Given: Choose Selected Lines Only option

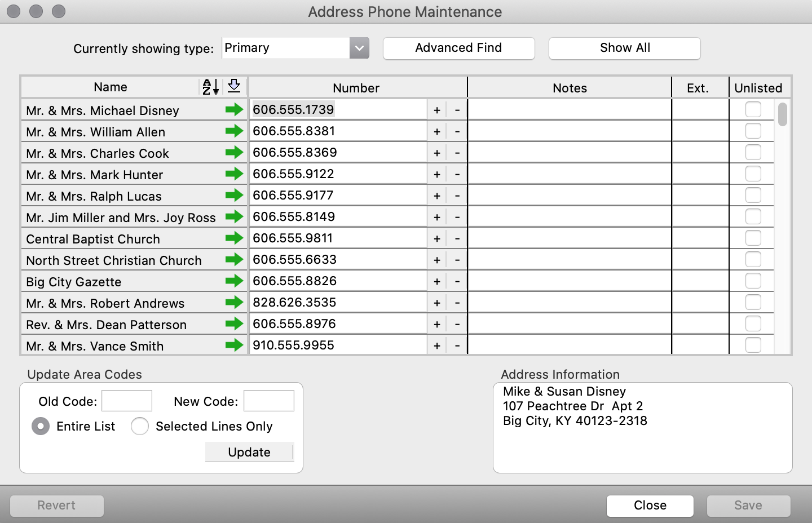Looking at the screenshot, I should pos(140,426).
